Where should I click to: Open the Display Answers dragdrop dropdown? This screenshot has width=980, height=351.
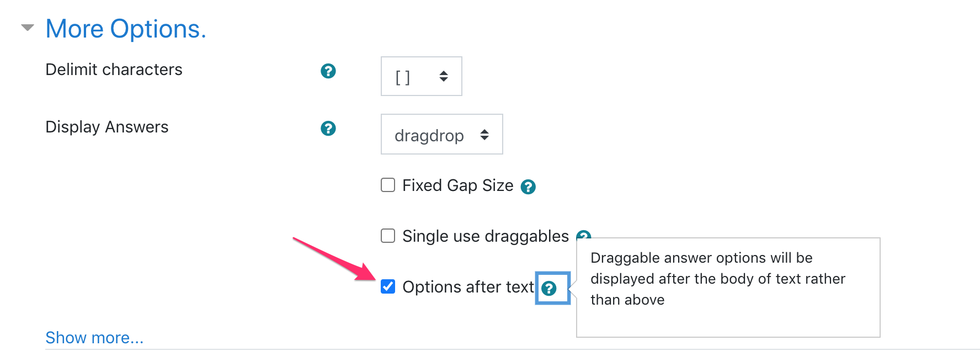click(441, 134)
